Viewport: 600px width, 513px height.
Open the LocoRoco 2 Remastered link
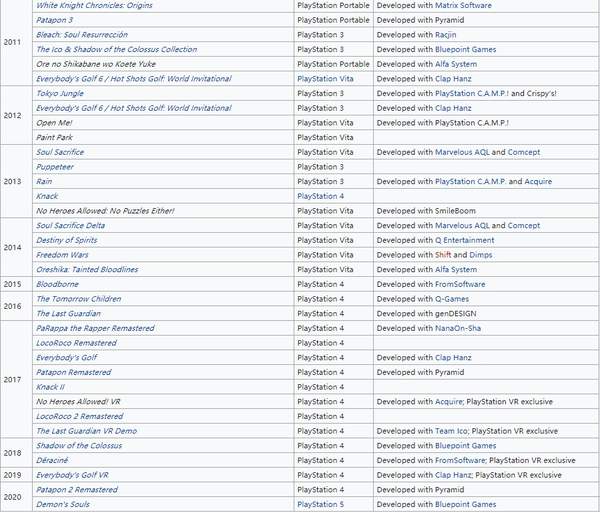click(80, 416)
